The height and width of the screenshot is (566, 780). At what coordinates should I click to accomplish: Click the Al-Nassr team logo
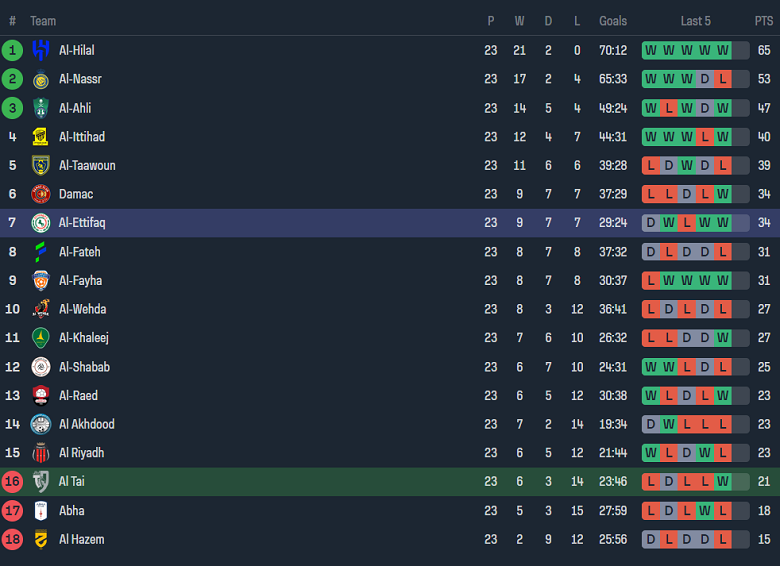41,79
